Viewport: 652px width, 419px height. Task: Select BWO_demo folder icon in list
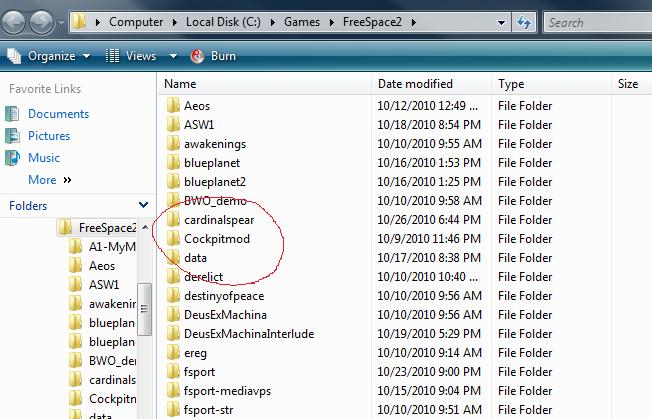(173, 201)
